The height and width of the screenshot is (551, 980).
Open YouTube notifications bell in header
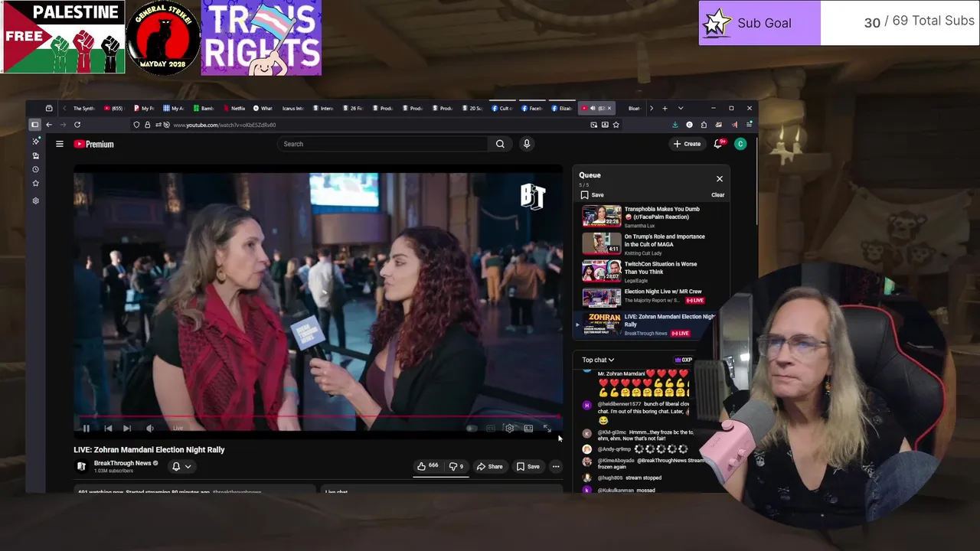pos(718,144)
